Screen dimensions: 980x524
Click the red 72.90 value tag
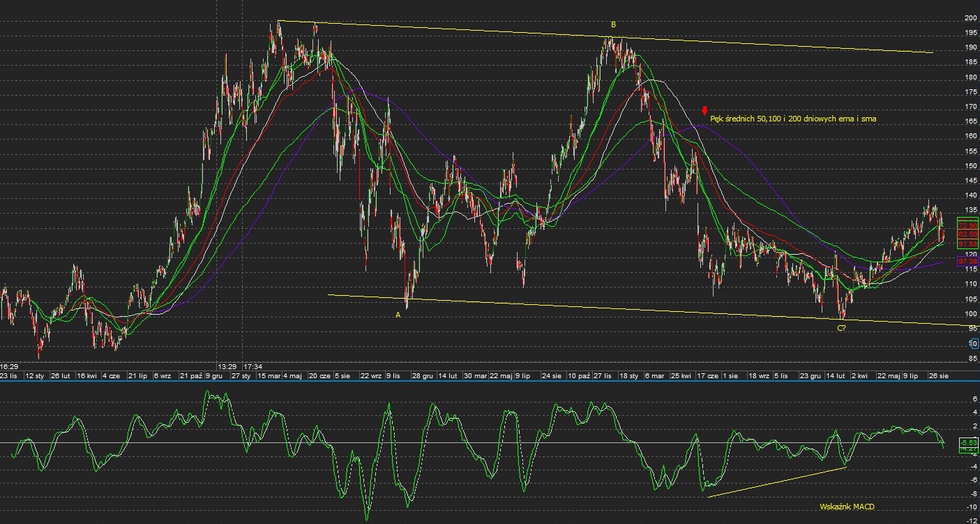tap(967, 226)
